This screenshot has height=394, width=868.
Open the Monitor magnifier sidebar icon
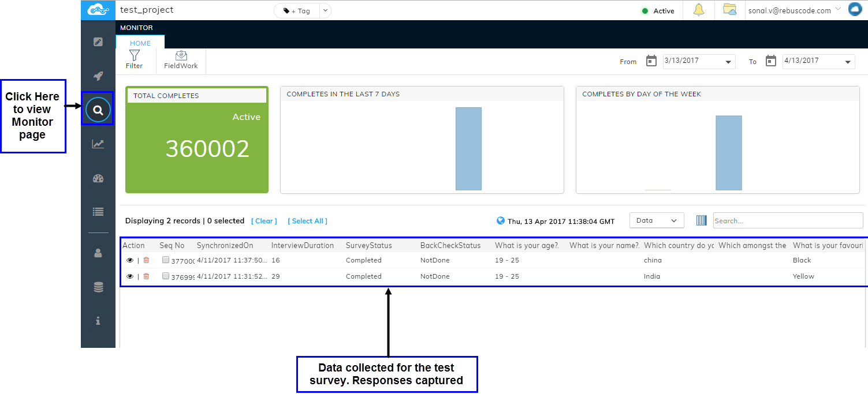(98, 110)
